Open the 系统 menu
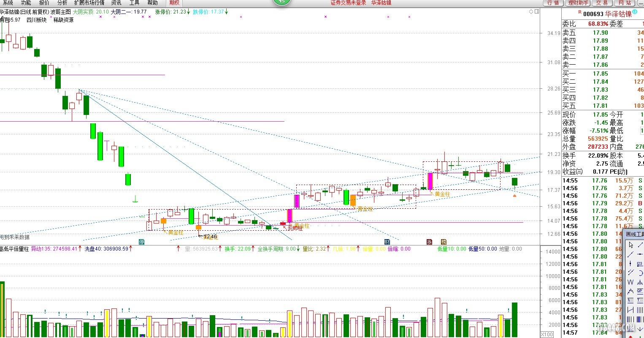The image size is (644, 338). (x=8, y=3)
